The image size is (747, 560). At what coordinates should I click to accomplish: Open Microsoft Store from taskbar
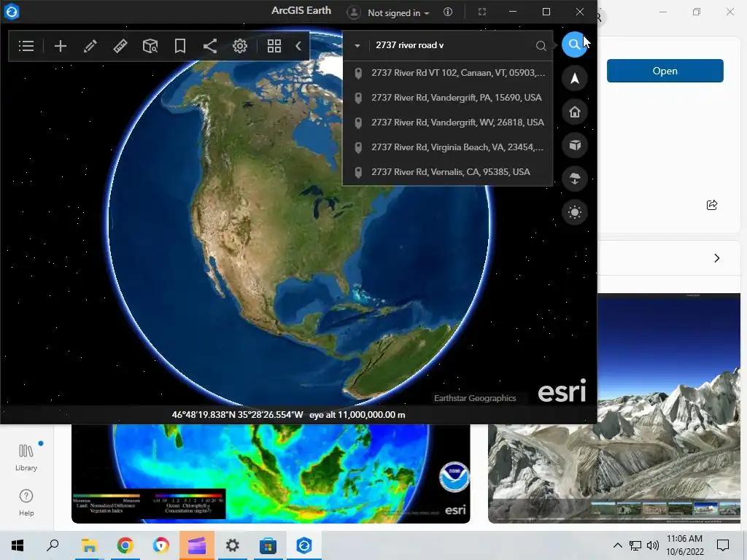coord(268,545)
